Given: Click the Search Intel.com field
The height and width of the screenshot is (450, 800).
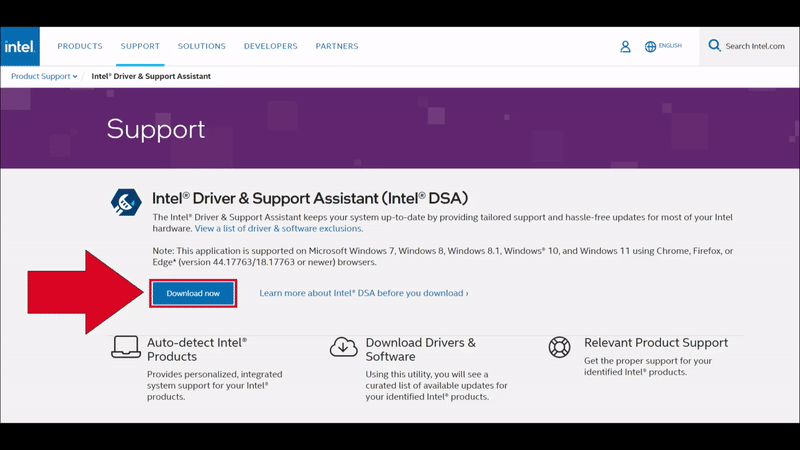Looking at the screenshot, I should click(755, 46).
